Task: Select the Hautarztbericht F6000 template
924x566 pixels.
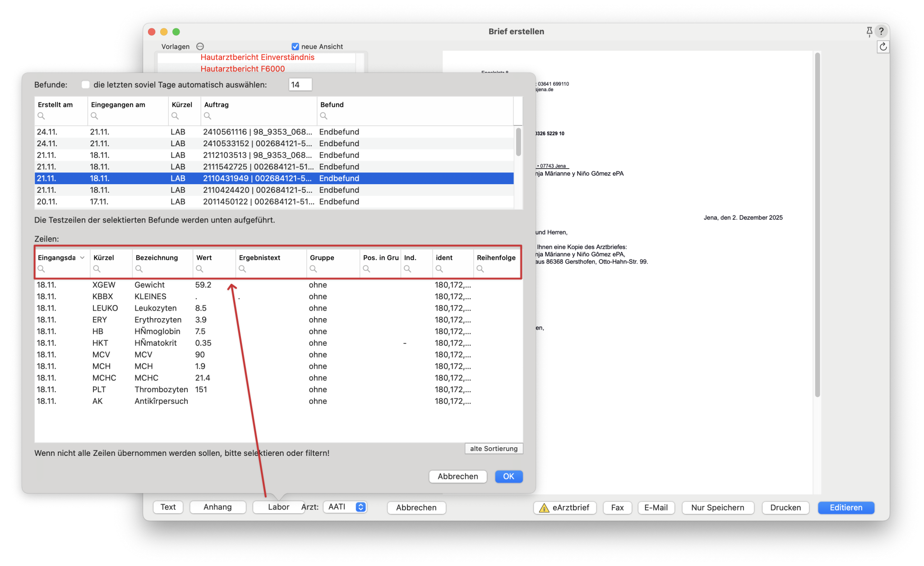Action: click(x=242, y=69)
